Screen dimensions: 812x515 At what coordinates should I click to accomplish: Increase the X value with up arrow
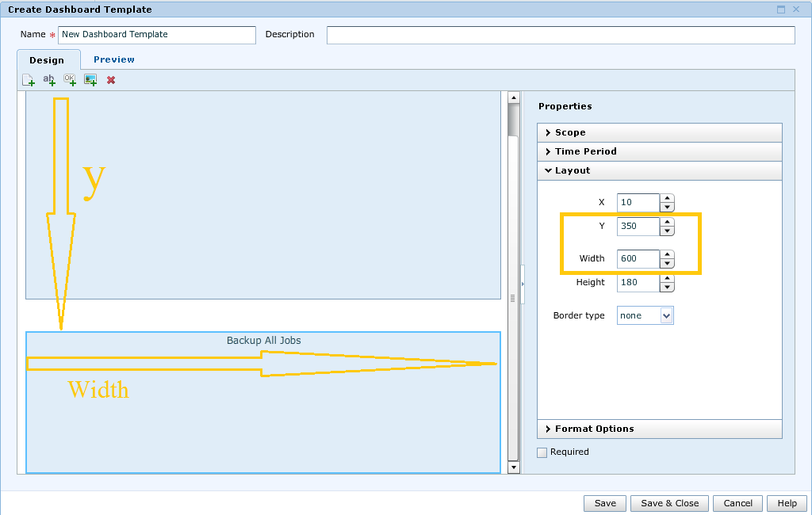[x=667, y=198]
